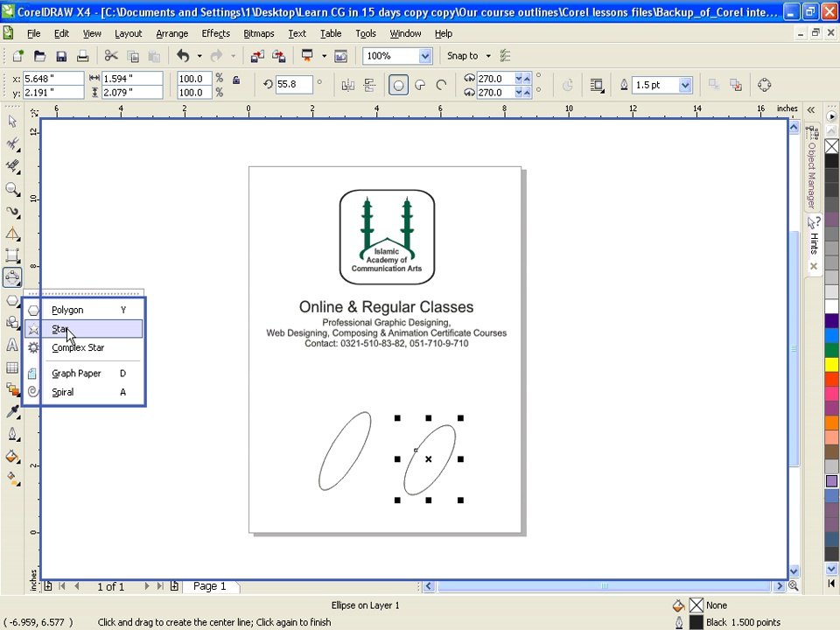Select the Freehand curve tool

tap(12, 212)
